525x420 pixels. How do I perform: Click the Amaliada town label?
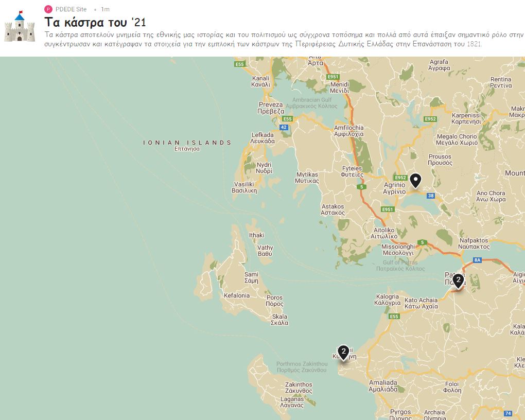[x=382, y=386]
